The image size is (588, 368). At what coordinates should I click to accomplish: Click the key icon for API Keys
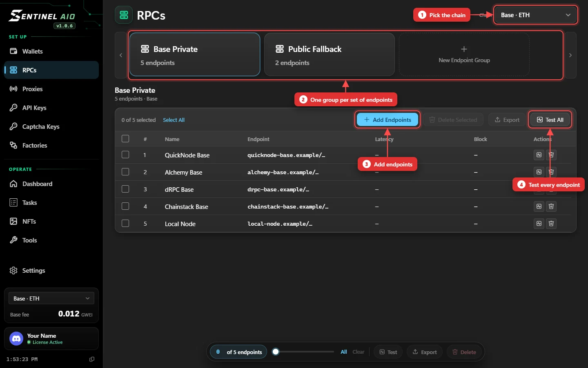tap(13, 108)
